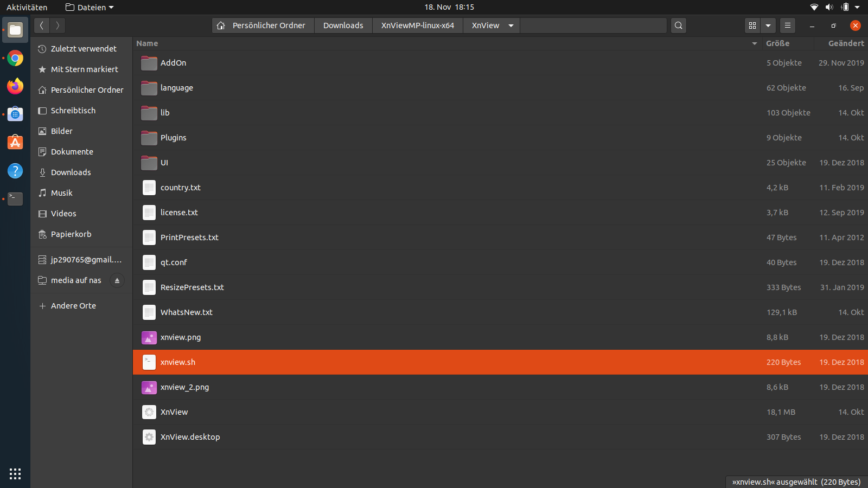868x488 pixels.
Task: Expand the XnView path dropdown arrow
Action: click(x=511, y=25)
